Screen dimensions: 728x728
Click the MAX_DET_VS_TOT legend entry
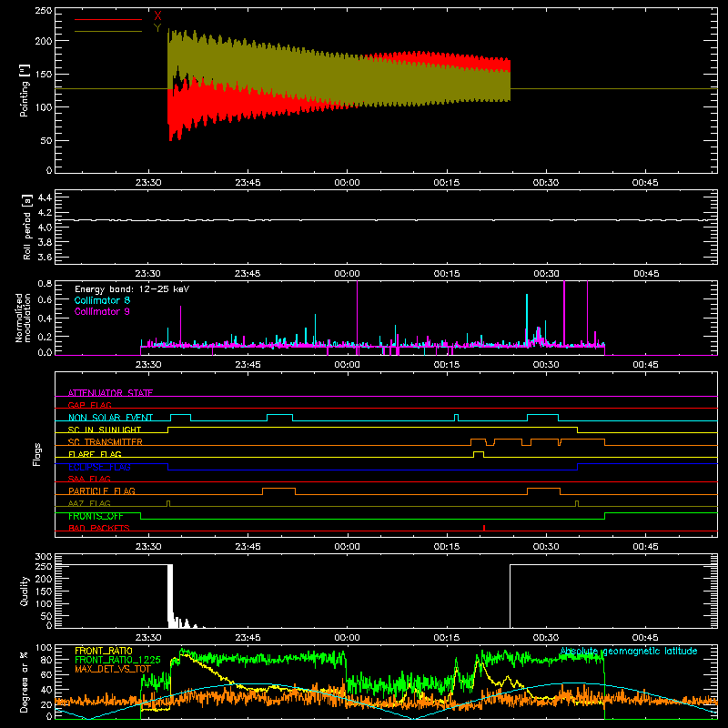(x=113, y=669)
